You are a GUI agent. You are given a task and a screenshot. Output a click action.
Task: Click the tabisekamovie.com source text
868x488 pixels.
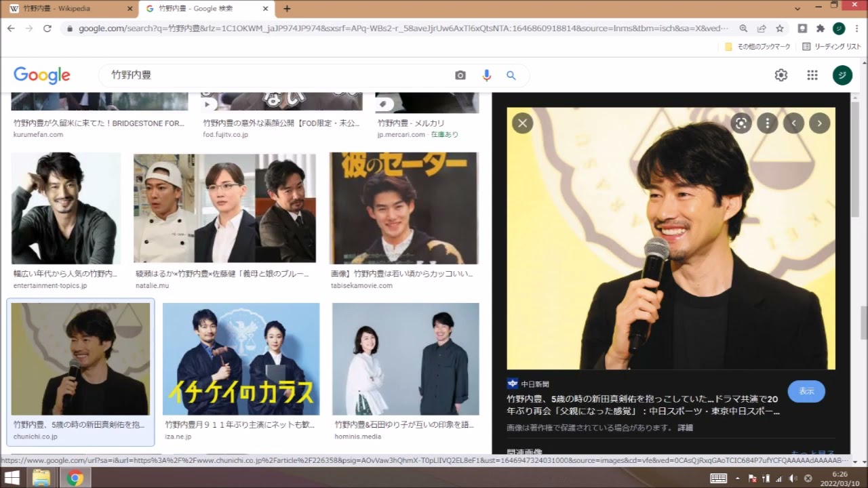point(361,285)
